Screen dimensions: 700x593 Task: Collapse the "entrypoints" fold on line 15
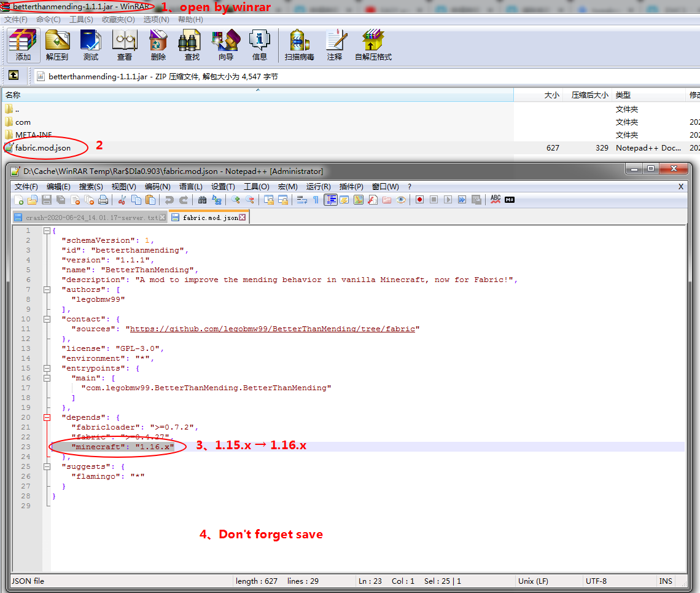coord(47,368)
